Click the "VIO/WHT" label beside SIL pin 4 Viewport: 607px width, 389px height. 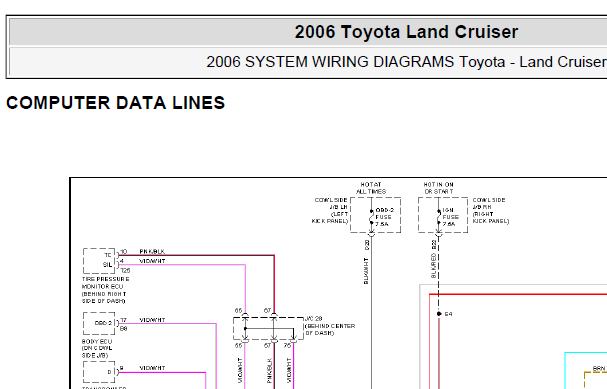pos(152,261)
